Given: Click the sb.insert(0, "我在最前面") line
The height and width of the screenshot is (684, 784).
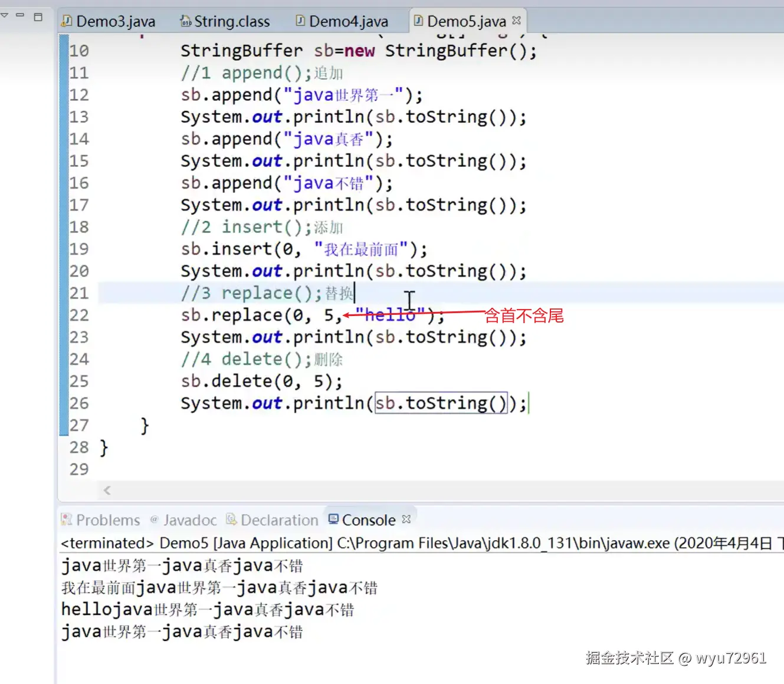Looking at the screenshot, I should pos(304,249).
